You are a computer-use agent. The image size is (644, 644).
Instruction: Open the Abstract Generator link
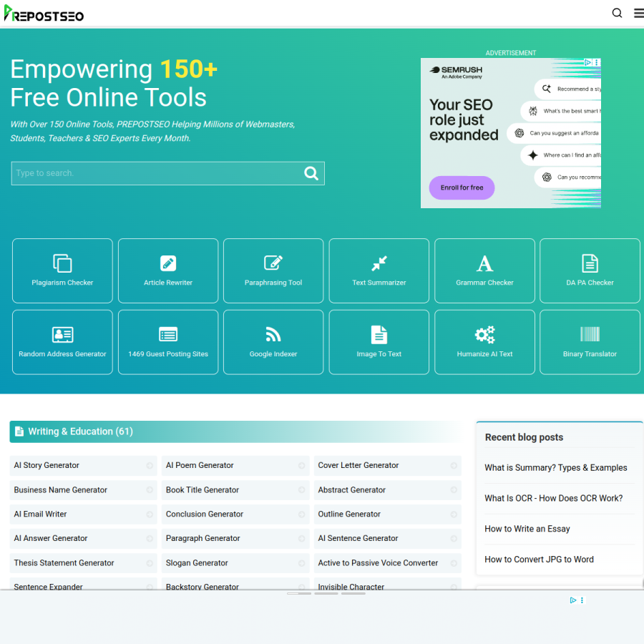click(x=351, y=490)
